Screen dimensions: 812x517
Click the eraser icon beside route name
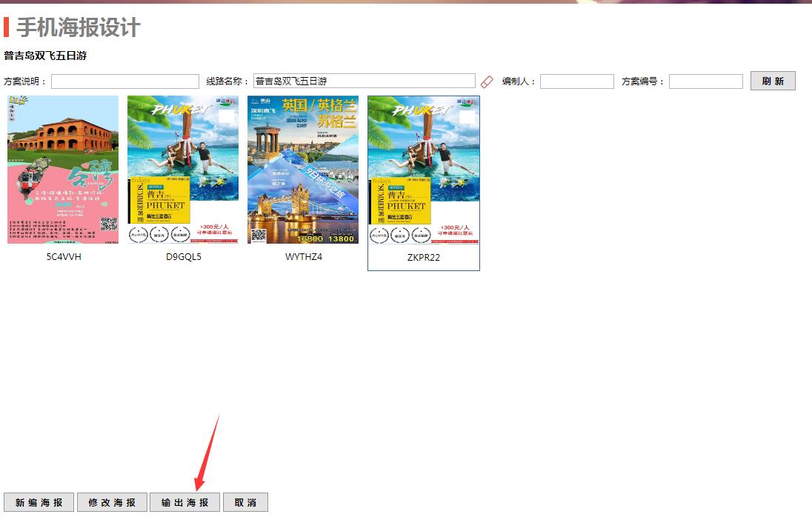pos(487,81)
